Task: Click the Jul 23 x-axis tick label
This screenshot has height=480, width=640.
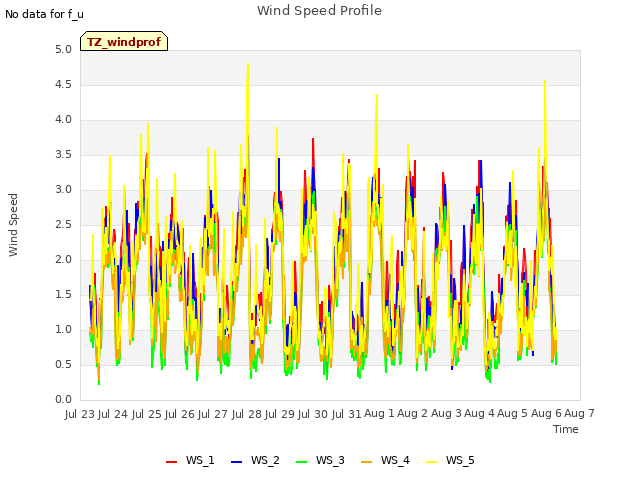Action: click(x=80, y=414)
